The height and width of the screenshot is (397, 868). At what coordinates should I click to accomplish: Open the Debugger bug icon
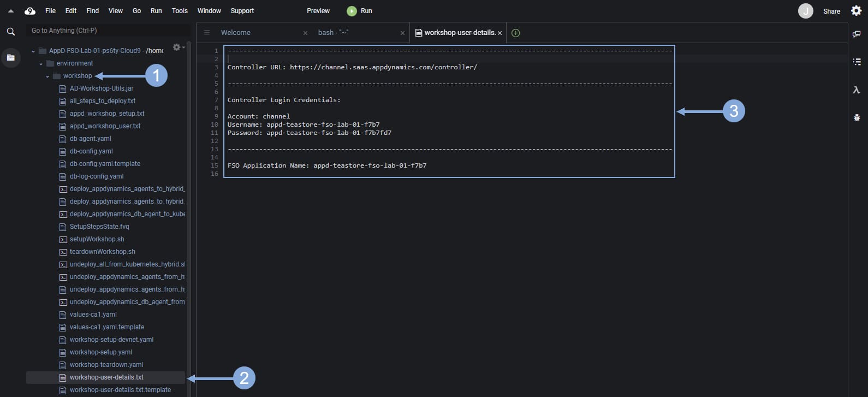(857, 117)
